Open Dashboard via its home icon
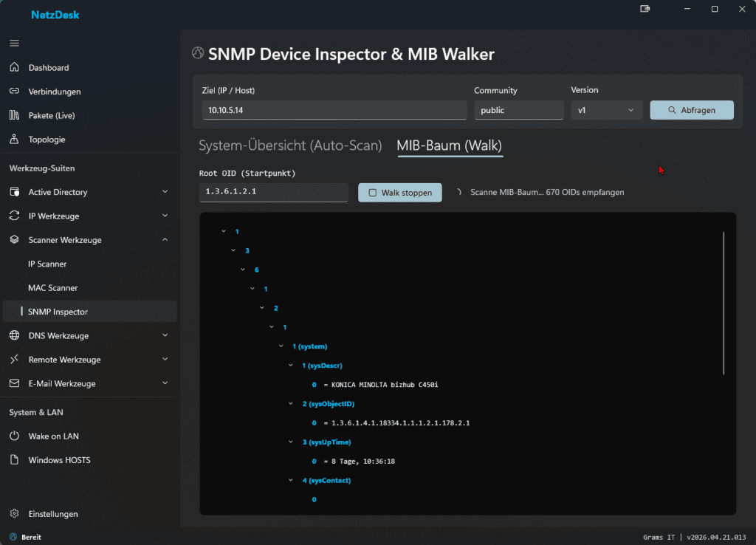 14,68
